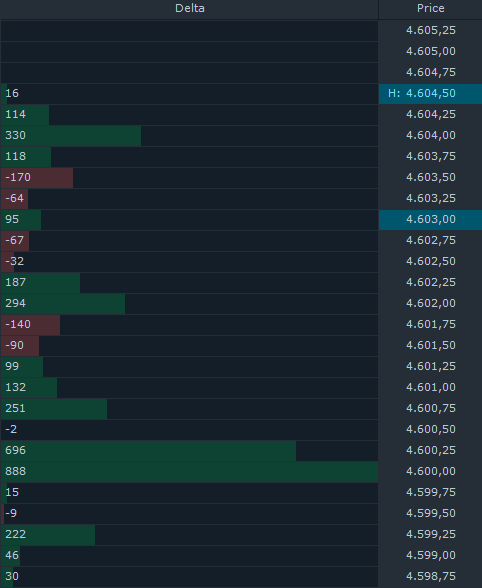
Task: Click the delta bar showing 888
Action: point(189,471)
